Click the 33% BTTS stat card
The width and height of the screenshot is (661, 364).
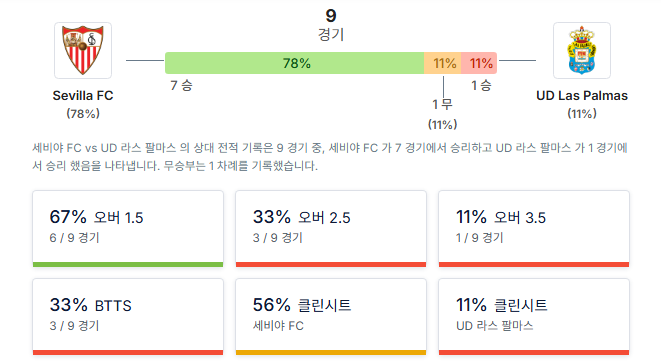(128, 316)
